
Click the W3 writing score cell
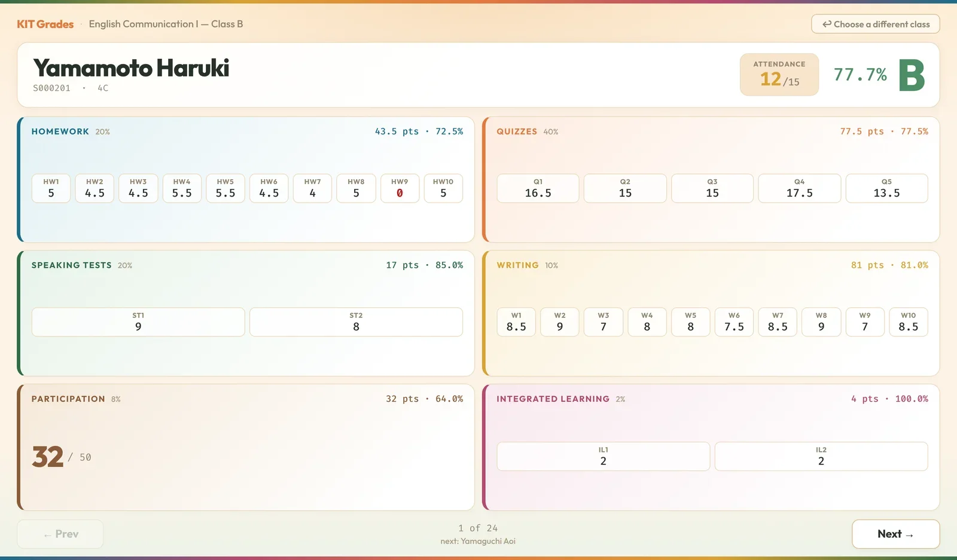coord(604,322)
